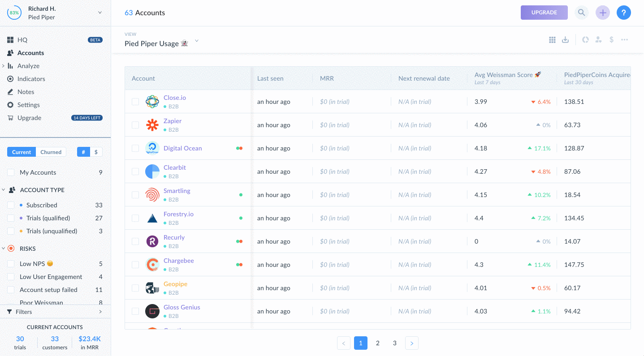Screen dimensions: 644x356
Task: Sort by Last seen column header
Action: [270, 78]
